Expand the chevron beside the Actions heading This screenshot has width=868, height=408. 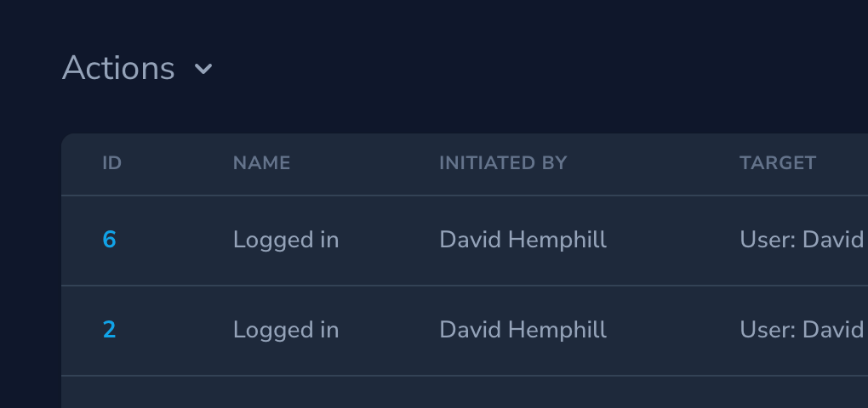point(203,69)
